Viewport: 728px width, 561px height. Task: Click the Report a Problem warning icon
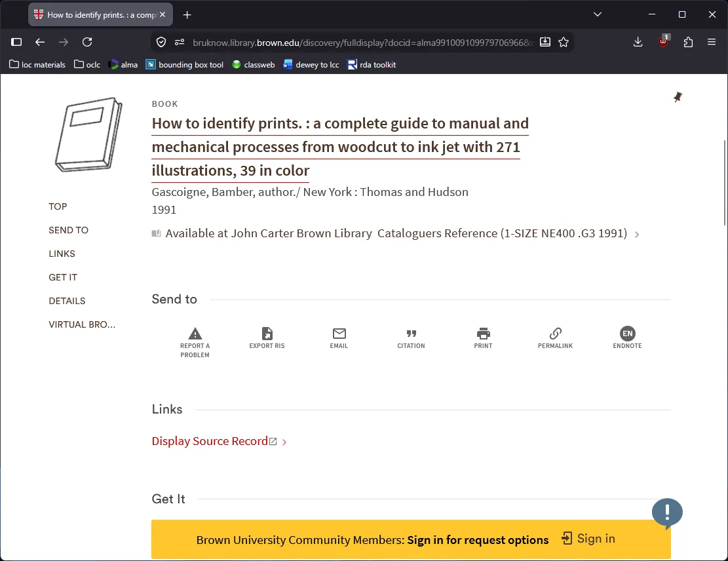click(195, 334)
